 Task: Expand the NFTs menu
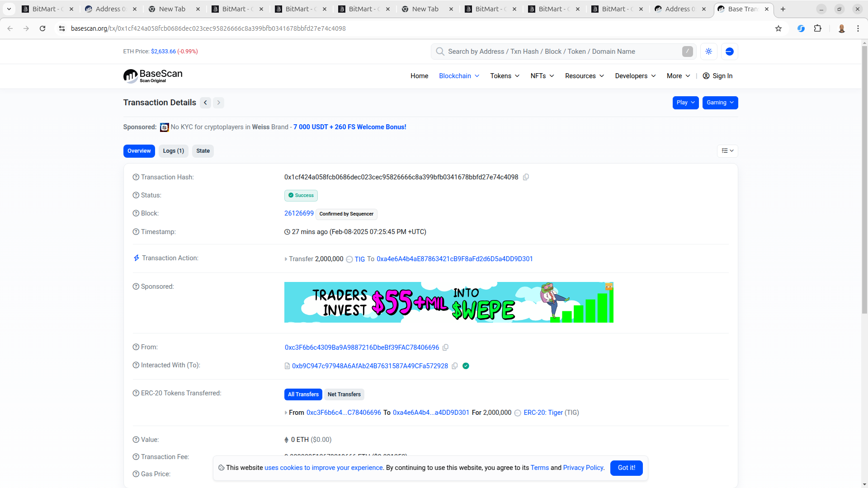coord(542,76)
